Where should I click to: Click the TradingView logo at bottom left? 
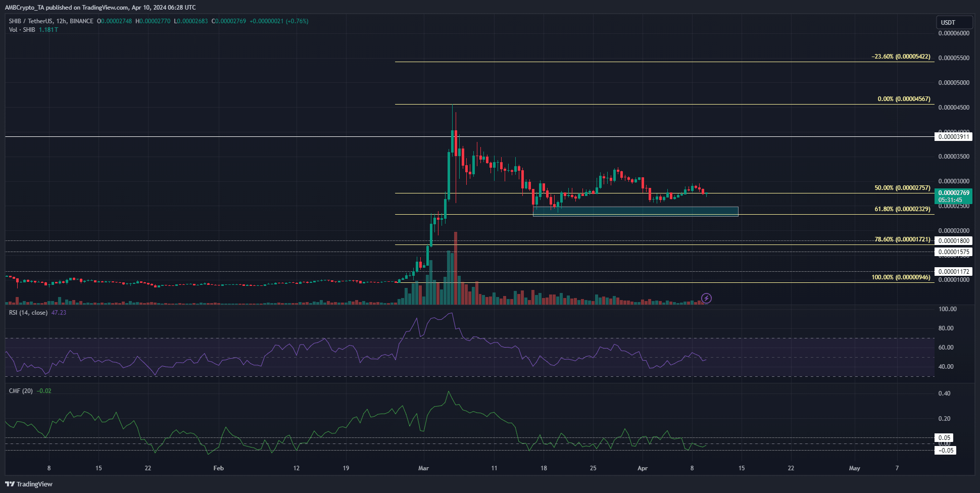coord(29,484)
